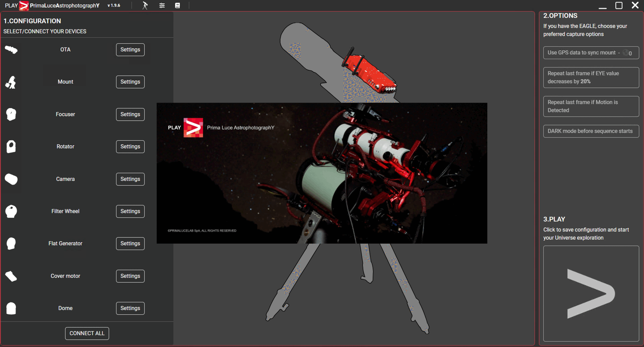
Task: Close the PLAY application window
Action: [635, 5]
